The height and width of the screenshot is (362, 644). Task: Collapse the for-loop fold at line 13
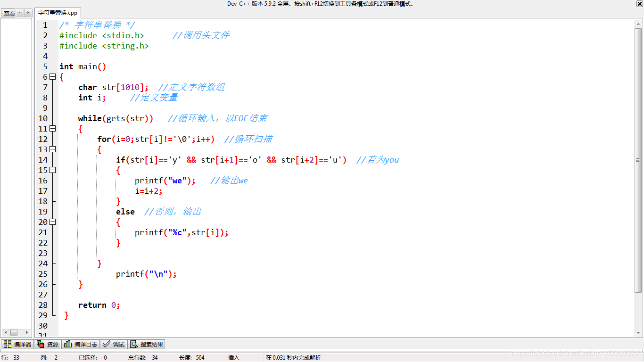click(x=53, y=149)
